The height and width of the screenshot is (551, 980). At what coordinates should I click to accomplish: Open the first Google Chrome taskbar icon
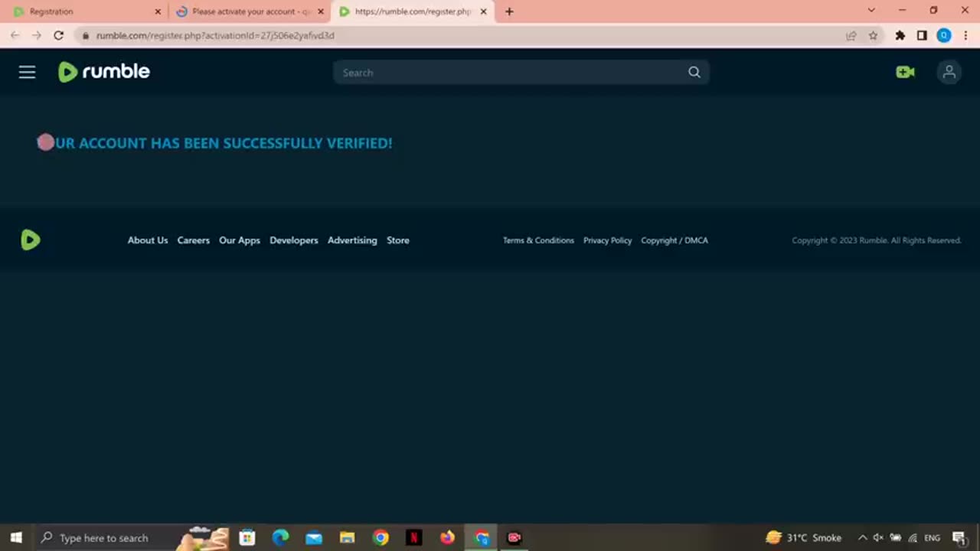tap(381, 538)
